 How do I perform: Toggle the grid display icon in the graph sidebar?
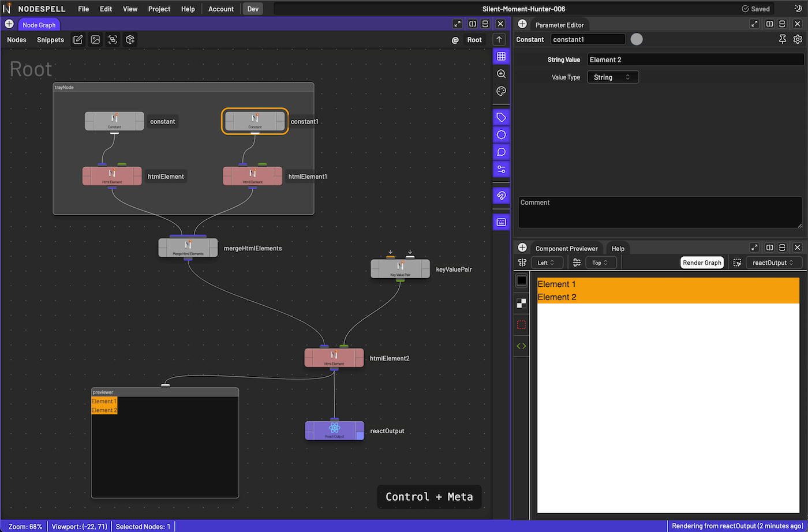501,57
